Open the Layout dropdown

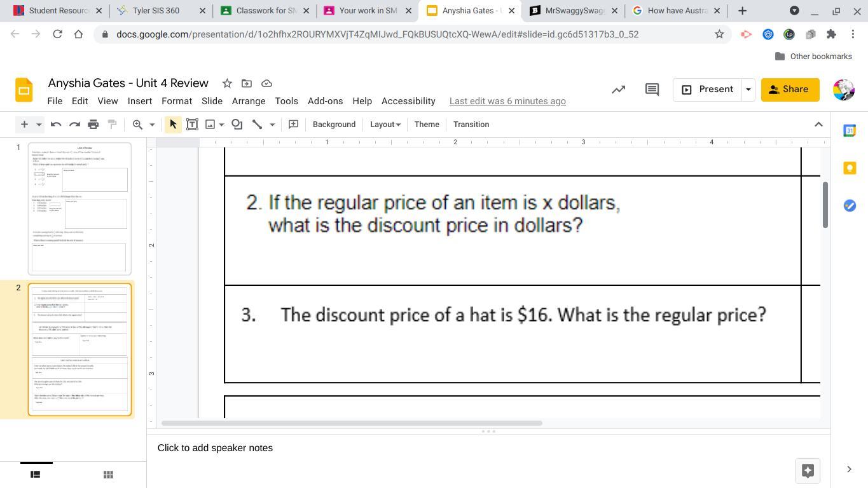click(385, 125)
